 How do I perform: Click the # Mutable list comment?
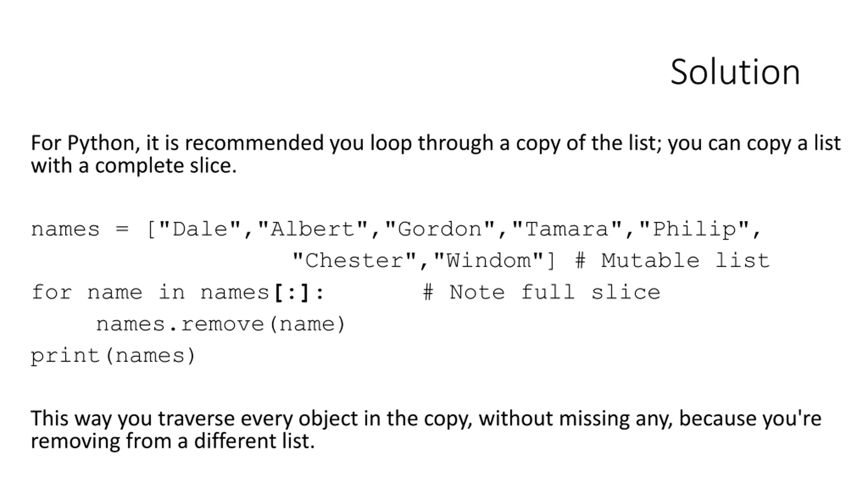click(673, 261)
